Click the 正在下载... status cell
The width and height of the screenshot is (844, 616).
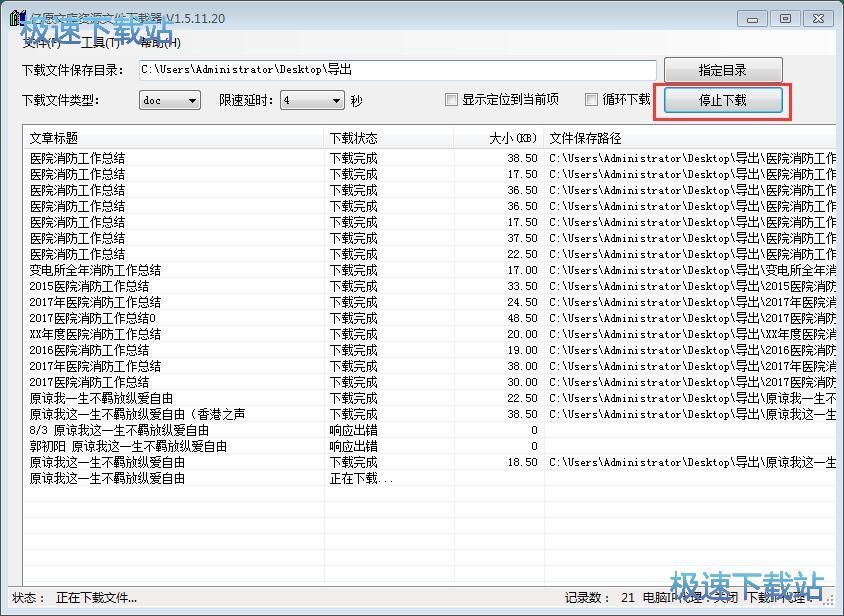[361, 479]
